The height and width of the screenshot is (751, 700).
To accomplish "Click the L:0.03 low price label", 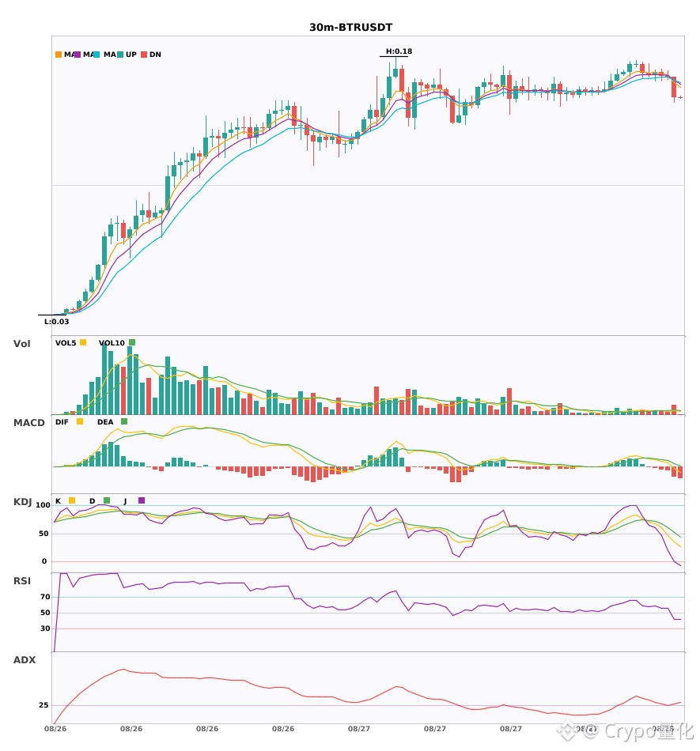I will click(56, 322).
